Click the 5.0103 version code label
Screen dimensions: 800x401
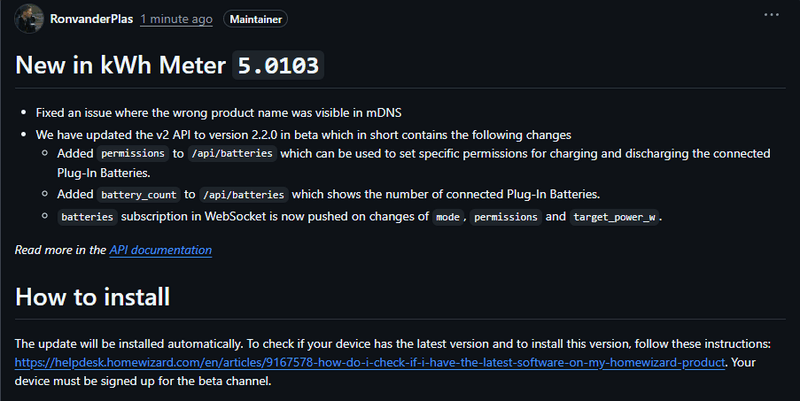(278, 67)
